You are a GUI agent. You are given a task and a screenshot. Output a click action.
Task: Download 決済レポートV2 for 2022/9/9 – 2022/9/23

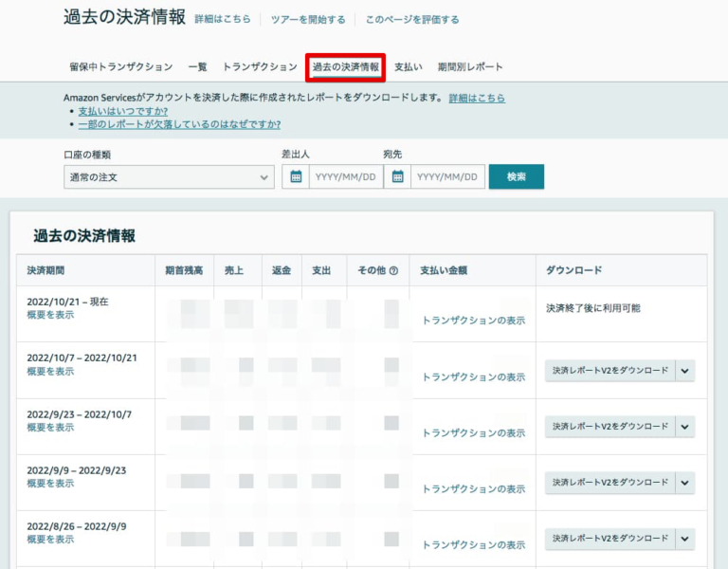point(610,483)
